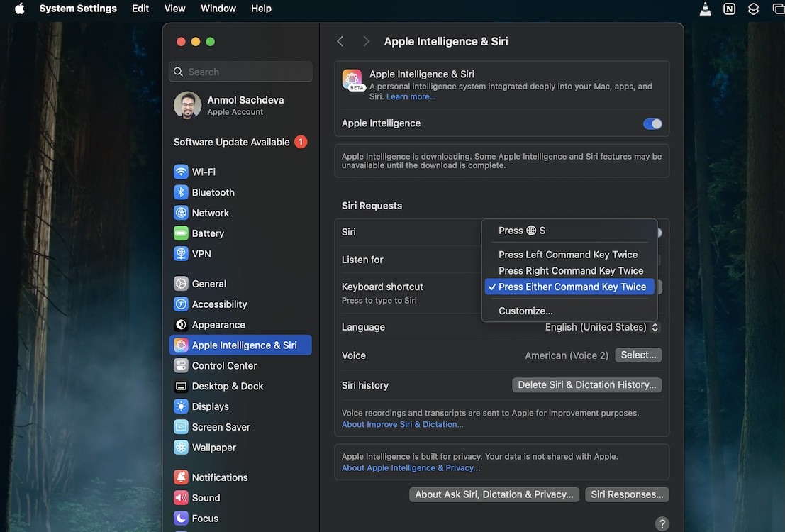Open the Notion menu bar icon
This screenshot has width=785, height=532.
click(729, 9)
